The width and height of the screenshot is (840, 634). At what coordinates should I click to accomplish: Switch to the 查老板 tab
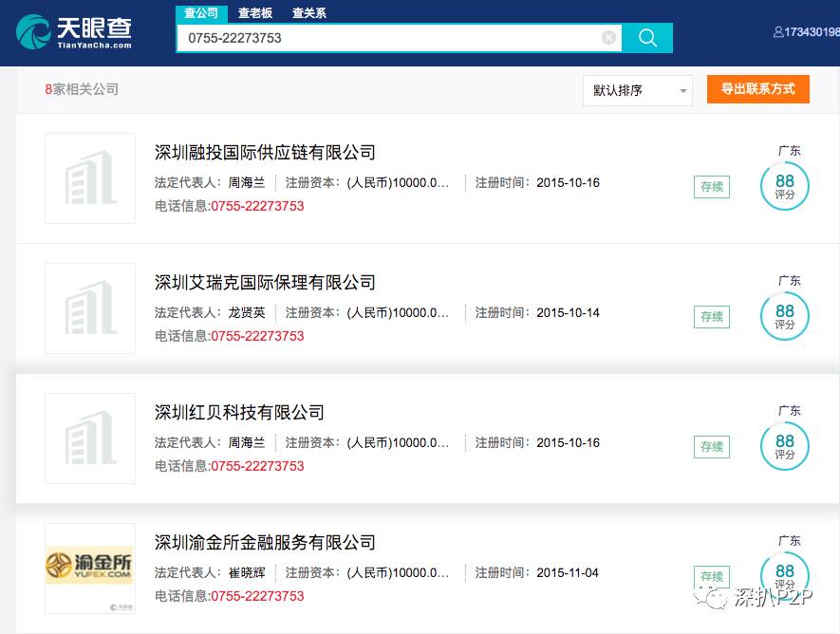click(x=255, y=13)
